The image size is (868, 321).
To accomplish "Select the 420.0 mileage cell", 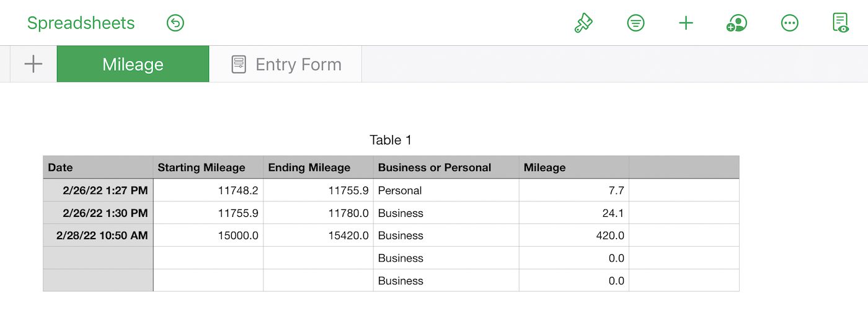I will click(x=573, y=235).
